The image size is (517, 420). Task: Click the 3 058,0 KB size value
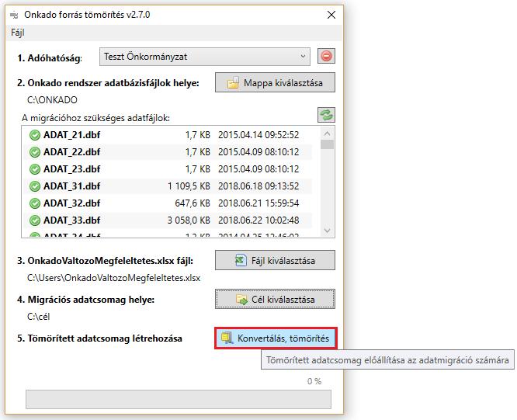coord(189,220)
